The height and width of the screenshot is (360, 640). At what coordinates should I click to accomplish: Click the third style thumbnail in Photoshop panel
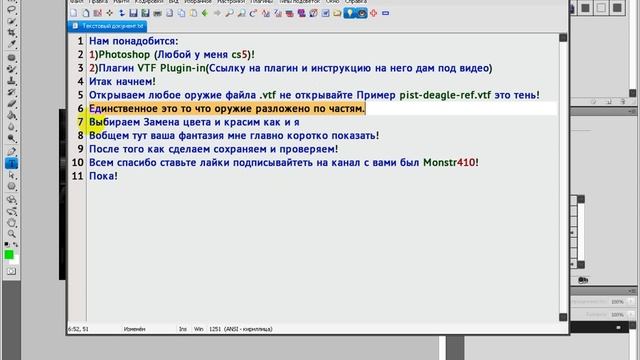pyautogui.click(x=617, y=8)
